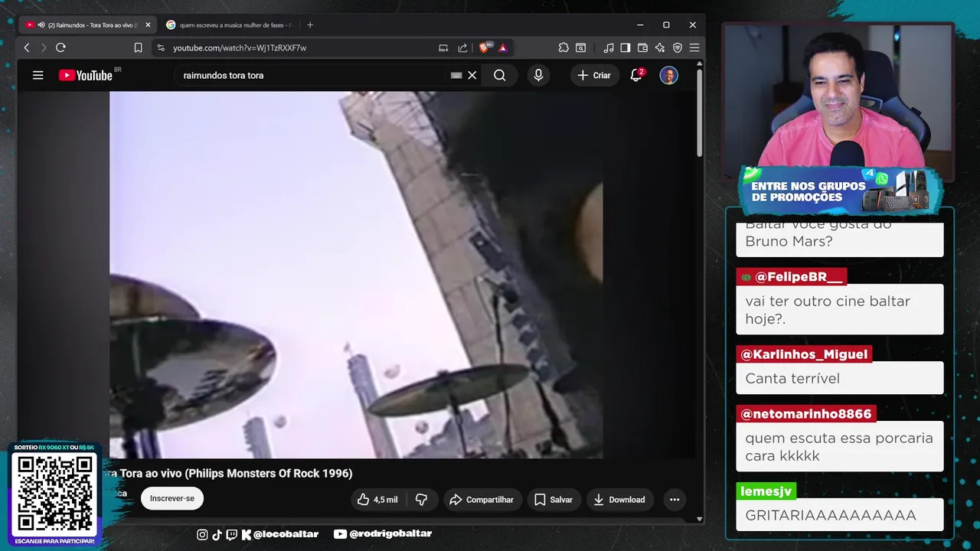Close the Raimundos YouTube tab
980x551 pixels.
point(148,24)
